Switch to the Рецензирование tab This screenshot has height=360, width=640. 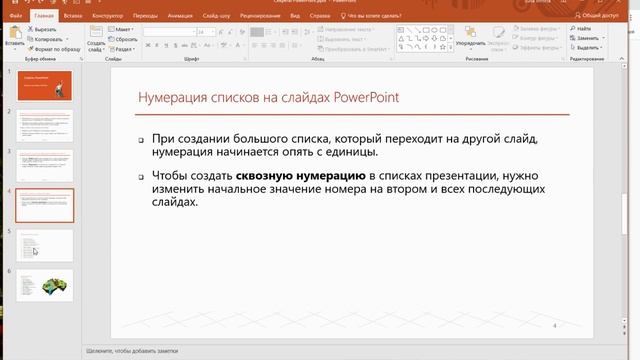[260, 16]
